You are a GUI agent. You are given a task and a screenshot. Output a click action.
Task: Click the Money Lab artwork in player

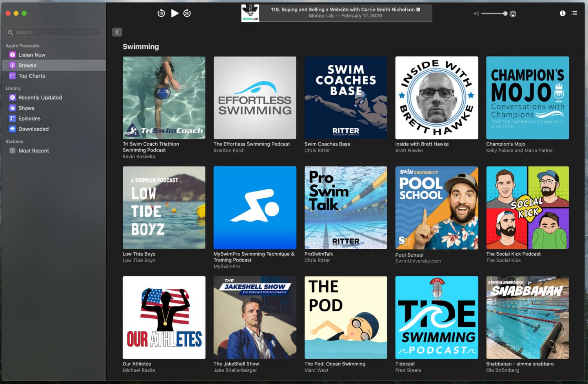click(250, 13)
